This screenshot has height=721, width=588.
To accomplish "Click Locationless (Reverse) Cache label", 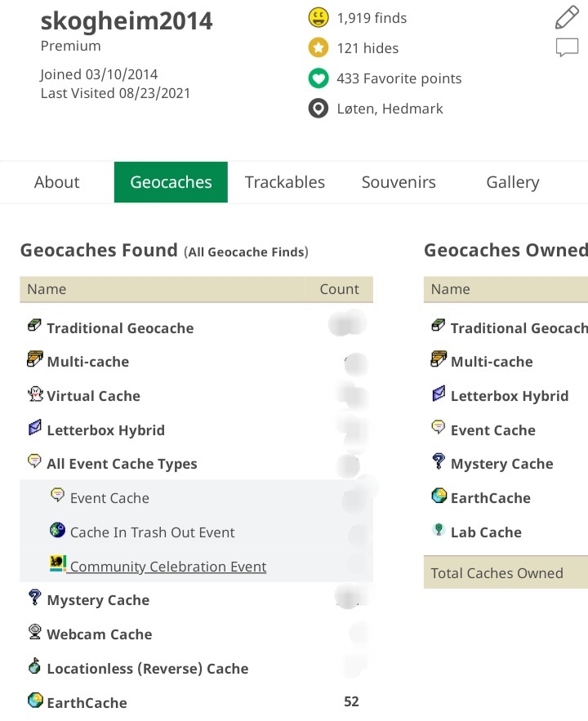I will pyautogui.click(x=148, y=669).
